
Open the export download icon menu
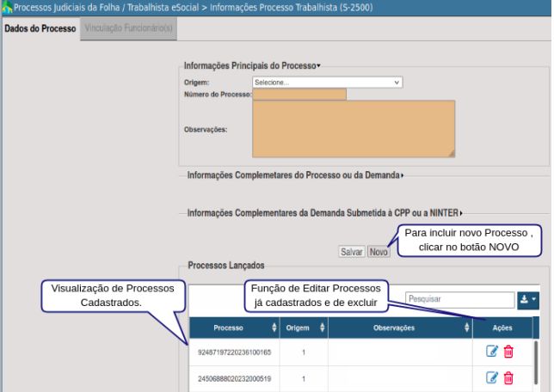click(x=528, y=300)
